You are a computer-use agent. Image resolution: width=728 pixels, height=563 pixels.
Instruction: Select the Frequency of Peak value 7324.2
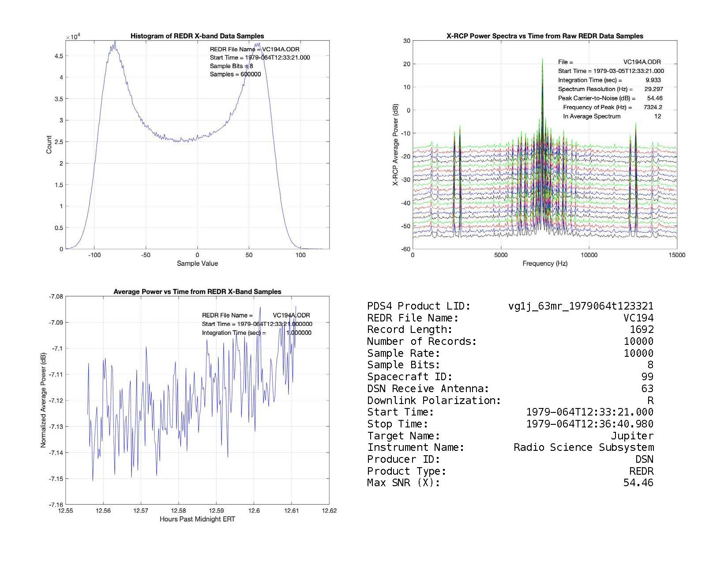pyautogui.click(x=653, y=107)
